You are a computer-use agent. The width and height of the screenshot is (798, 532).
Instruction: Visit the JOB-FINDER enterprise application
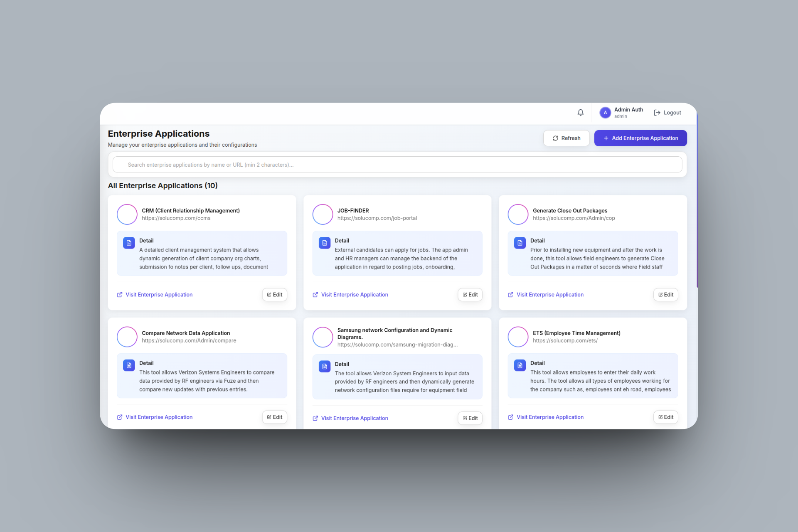pyautogui.click(x=350, y=295)
